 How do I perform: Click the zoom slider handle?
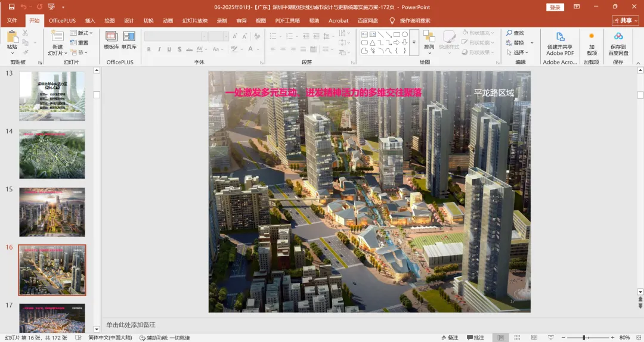(584, 337)
